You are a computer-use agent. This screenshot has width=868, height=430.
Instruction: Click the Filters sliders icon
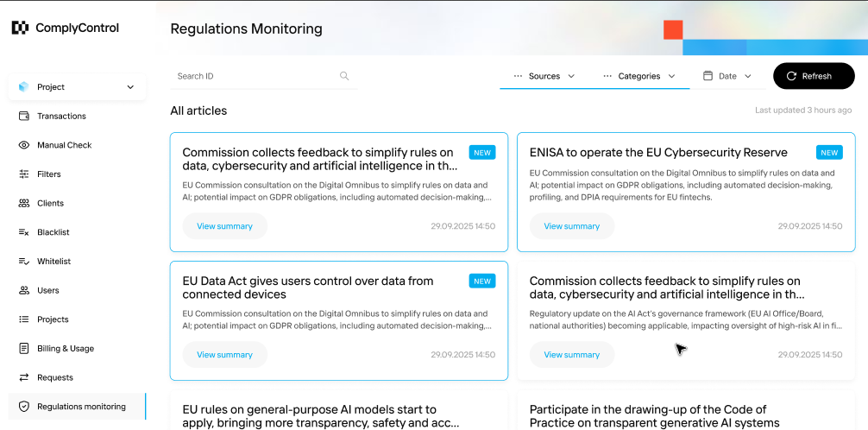pos(24,174)
